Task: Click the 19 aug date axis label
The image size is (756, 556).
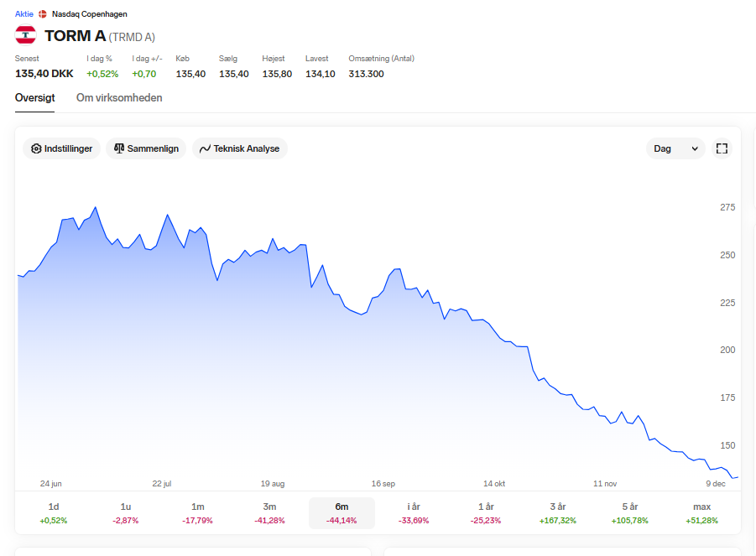Action: [x=273, y=483]
